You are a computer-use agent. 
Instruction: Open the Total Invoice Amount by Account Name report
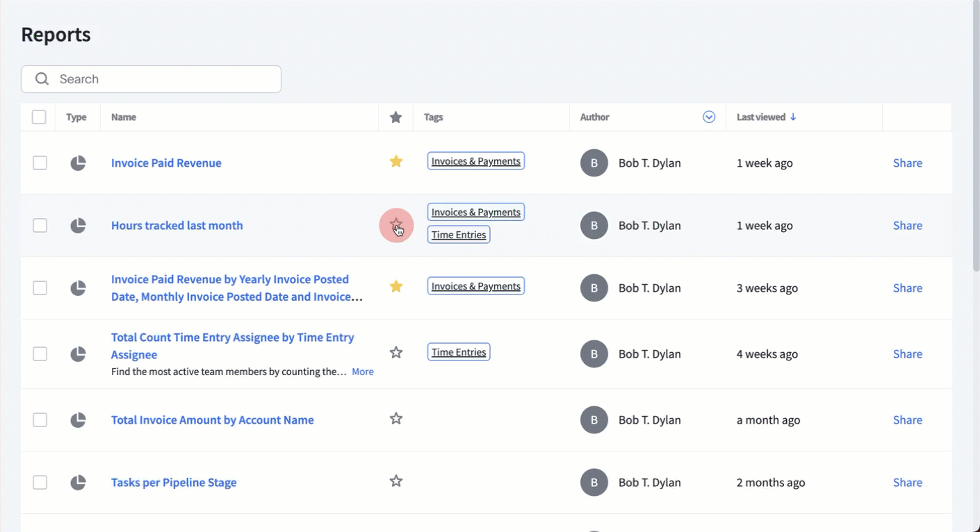pos(212,420)
